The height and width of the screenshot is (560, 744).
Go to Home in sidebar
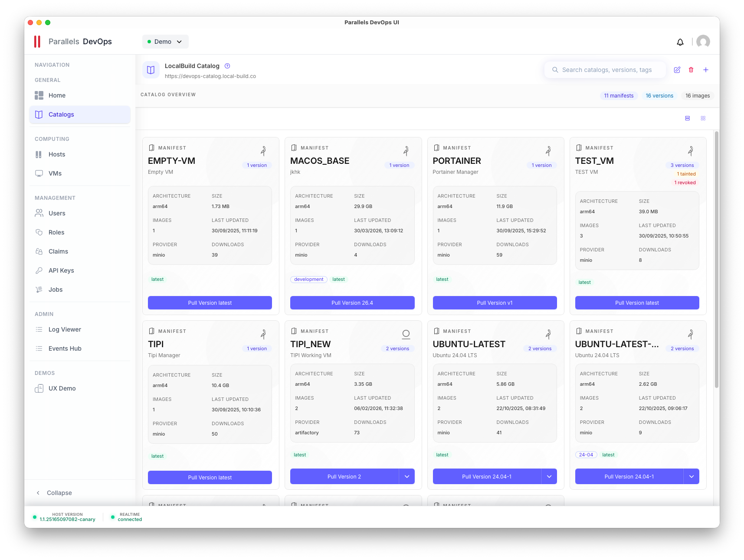(80, 95)
